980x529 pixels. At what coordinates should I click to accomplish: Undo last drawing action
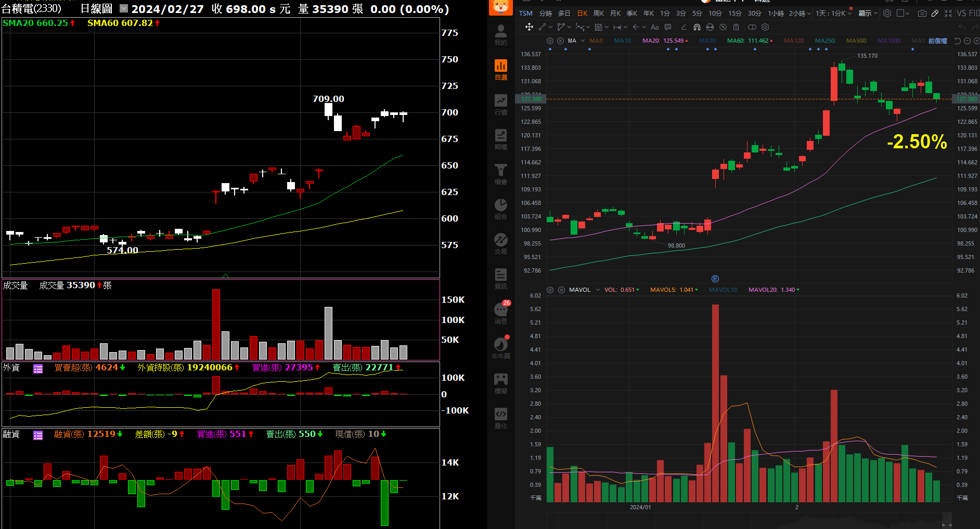[962, 27]
